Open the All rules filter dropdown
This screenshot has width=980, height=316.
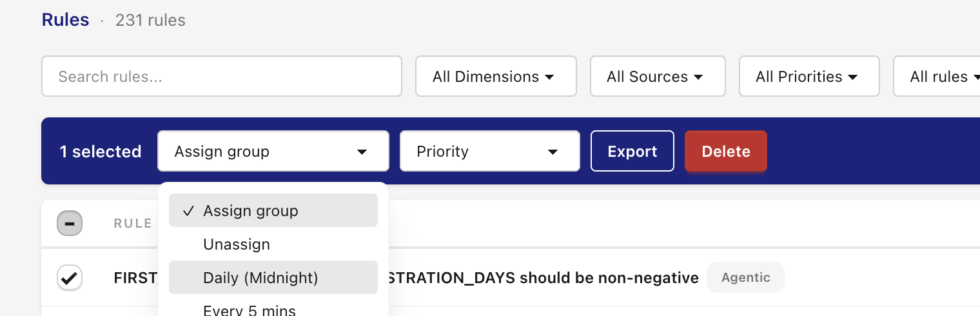(937, 76)
